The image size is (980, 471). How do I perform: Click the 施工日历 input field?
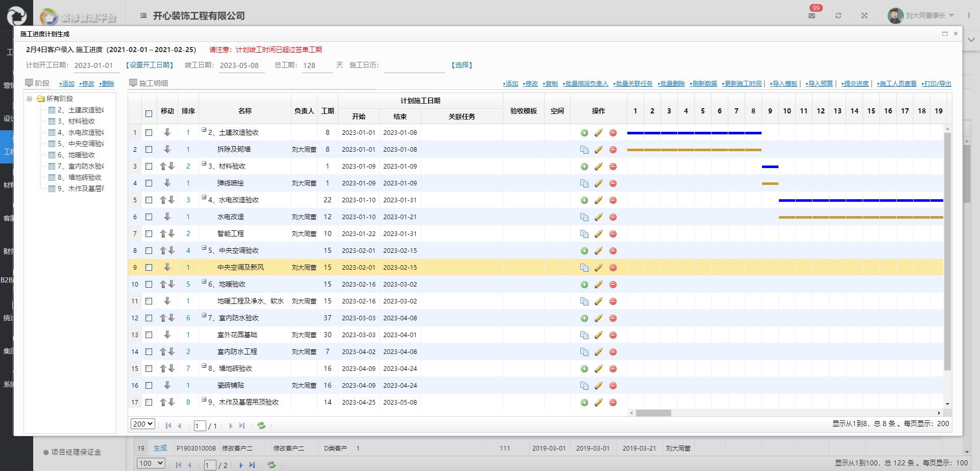[x=414, y=66]
